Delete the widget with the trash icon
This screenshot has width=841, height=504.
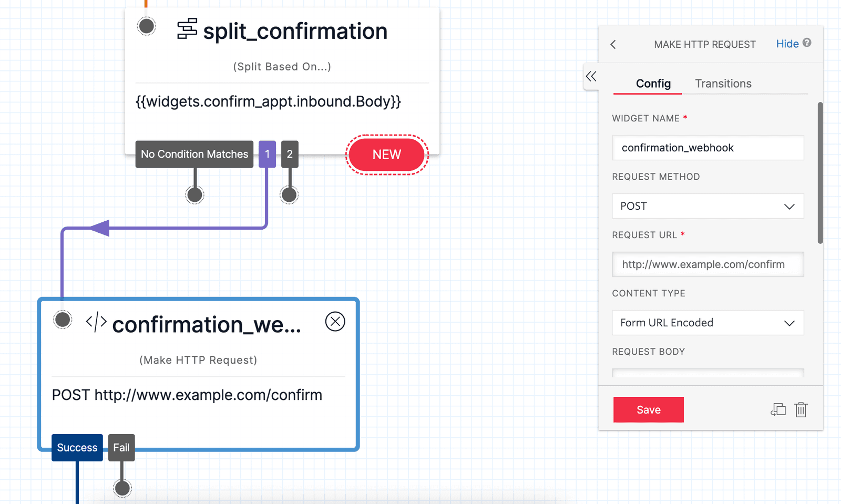[x=801, y=409]
